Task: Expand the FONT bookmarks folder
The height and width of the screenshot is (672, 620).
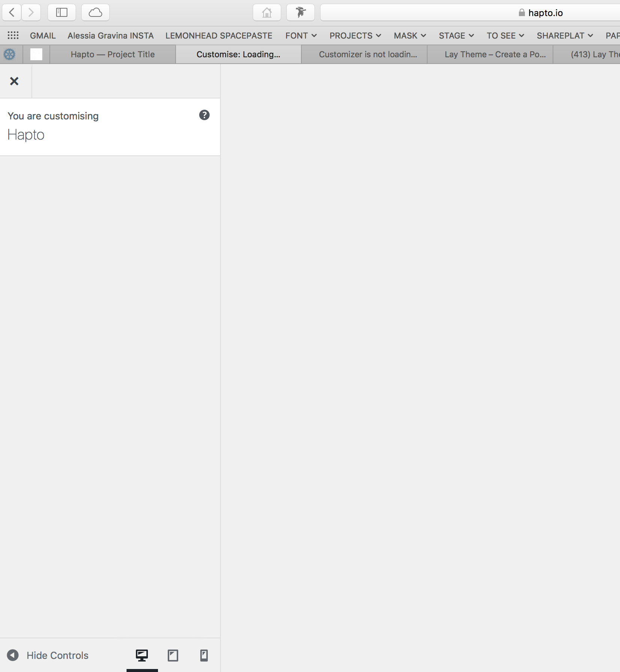Action: 301,36
